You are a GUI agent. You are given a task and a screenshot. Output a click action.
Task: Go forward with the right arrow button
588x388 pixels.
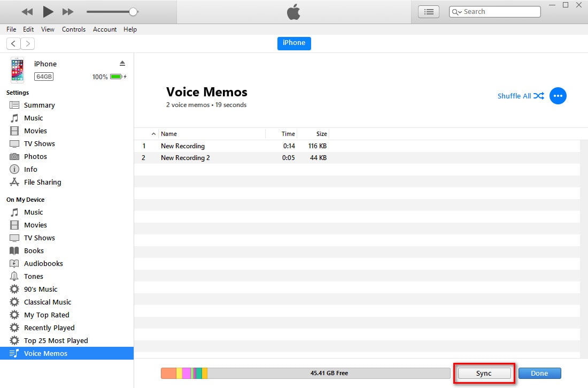point(28,43)
